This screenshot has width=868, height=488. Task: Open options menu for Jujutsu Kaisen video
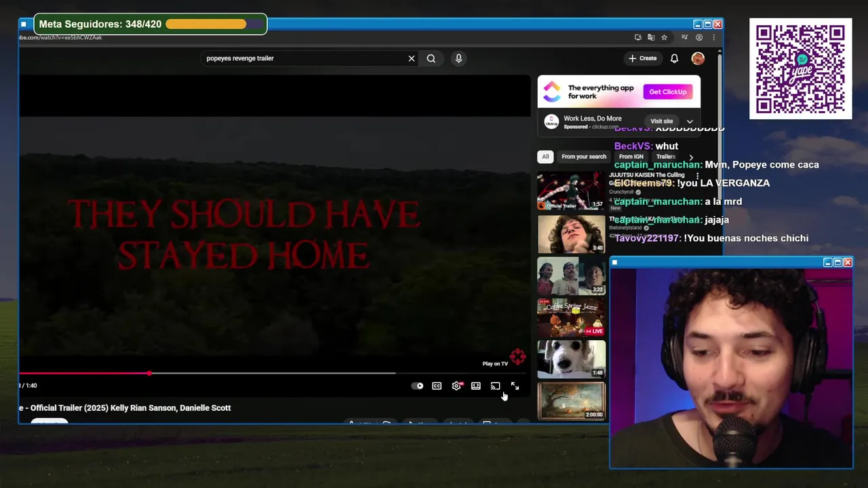tap(697, 176)
